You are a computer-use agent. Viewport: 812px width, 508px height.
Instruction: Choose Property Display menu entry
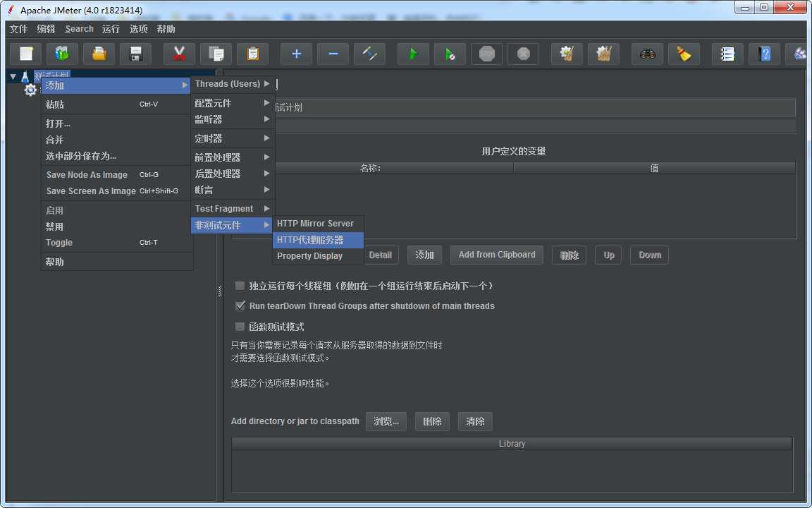318,256
